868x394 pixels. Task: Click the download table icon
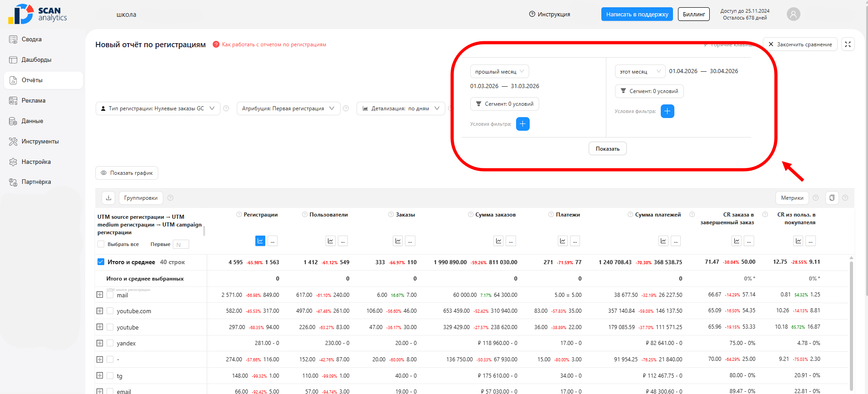click(x=108, y=198)
